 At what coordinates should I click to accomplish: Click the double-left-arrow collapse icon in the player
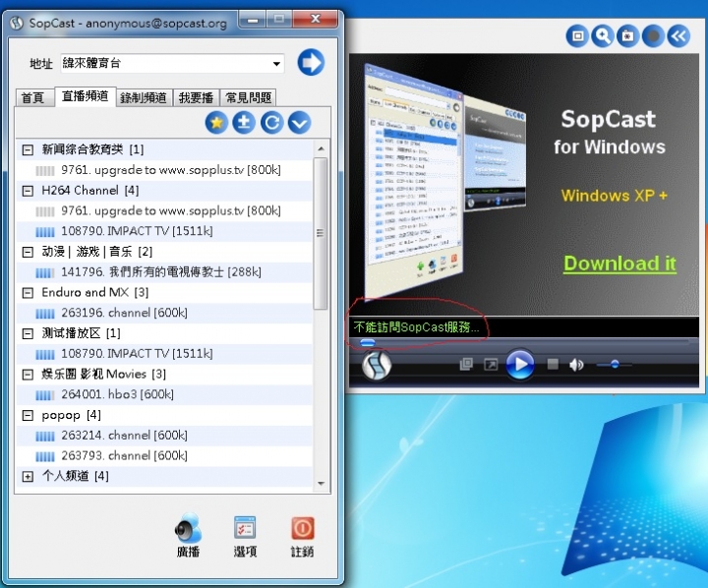[x=678, y=36]
